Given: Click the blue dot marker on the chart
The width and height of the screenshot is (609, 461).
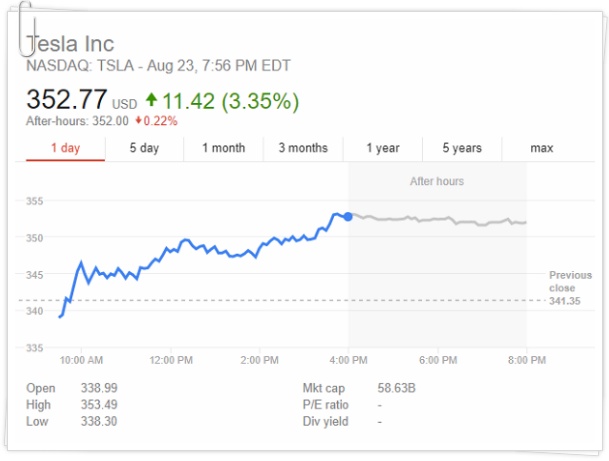Looking at the screenshot, I should pos(348,215).
